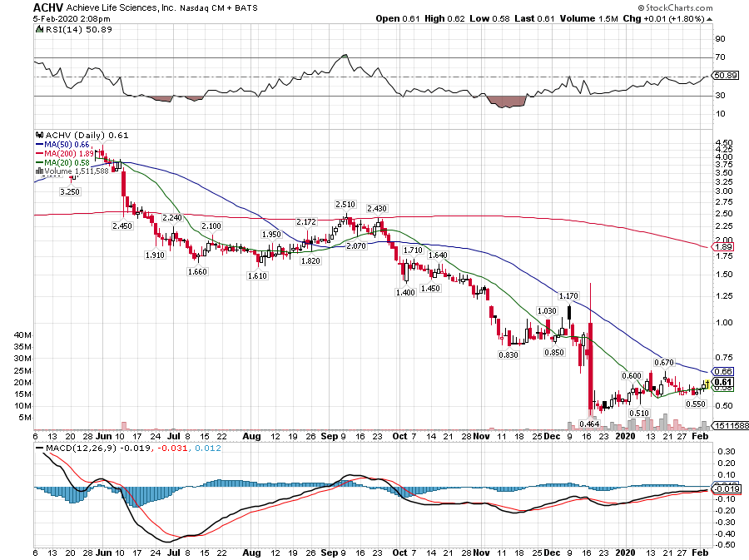Image resolution: width=749 pixels, height=560 pixels.
Task: Click the 5-Feb-2020 2:08pm timestamp
Action: click(x=72, y=19)
